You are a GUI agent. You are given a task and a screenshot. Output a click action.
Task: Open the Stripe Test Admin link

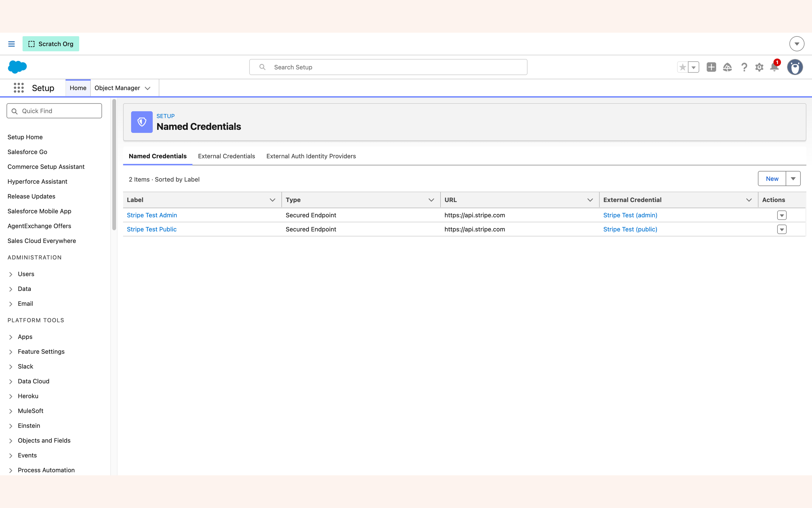(x=152, y=215)
